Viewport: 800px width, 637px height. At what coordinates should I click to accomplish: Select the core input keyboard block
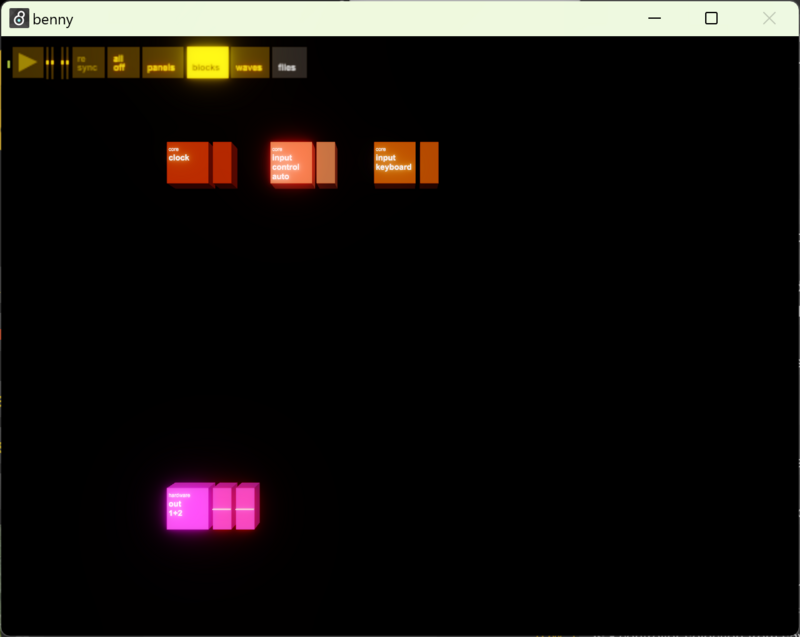tap(395, 163)
